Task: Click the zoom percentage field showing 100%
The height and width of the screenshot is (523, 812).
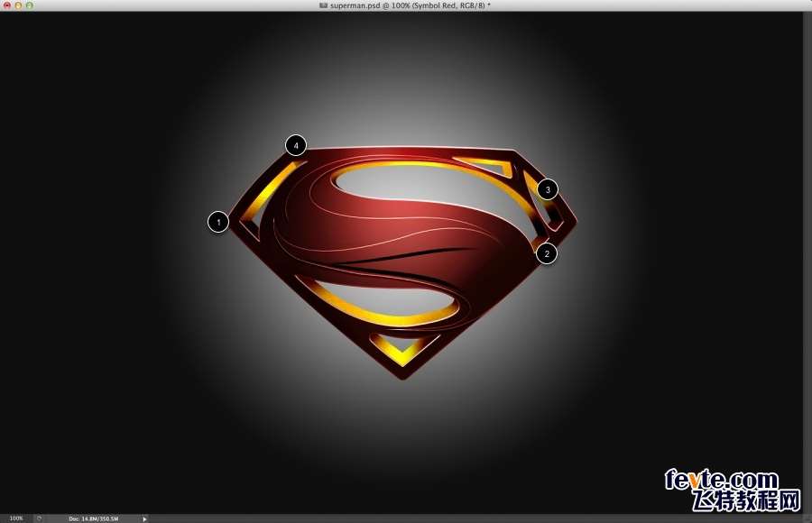Action: tap(16, 518)
